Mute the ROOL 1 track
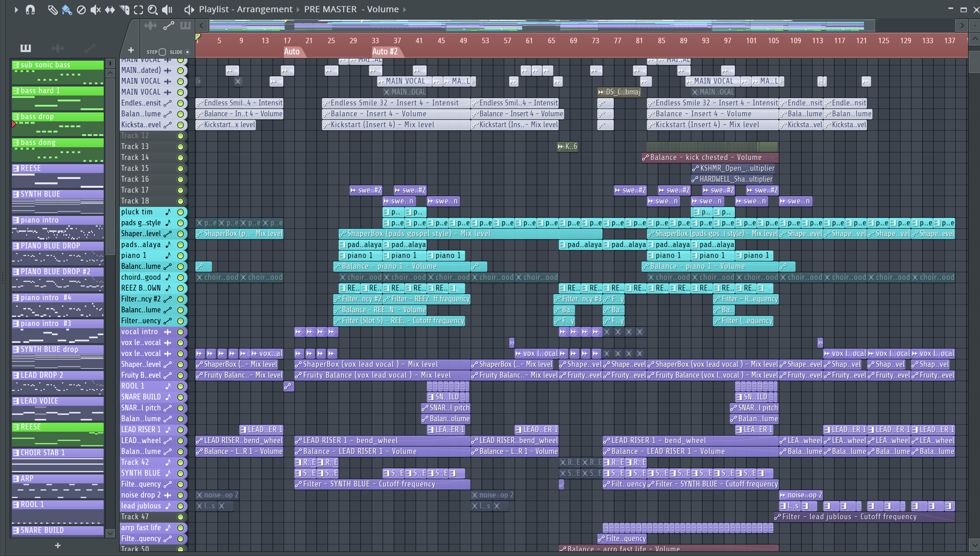This screenshot has width=980, height=556. 181,386
